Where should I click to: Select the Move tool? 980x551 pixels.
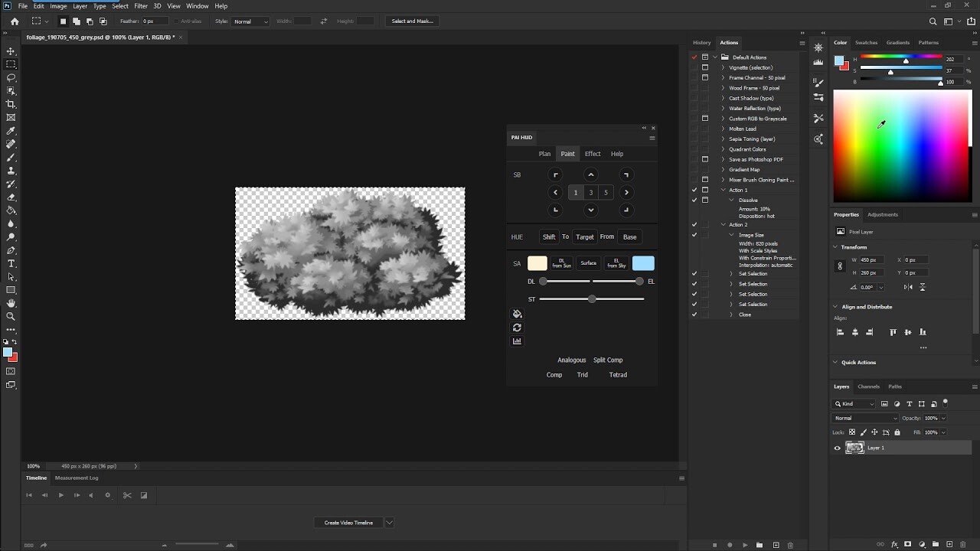pyautogui.click(x=11, y=52)
